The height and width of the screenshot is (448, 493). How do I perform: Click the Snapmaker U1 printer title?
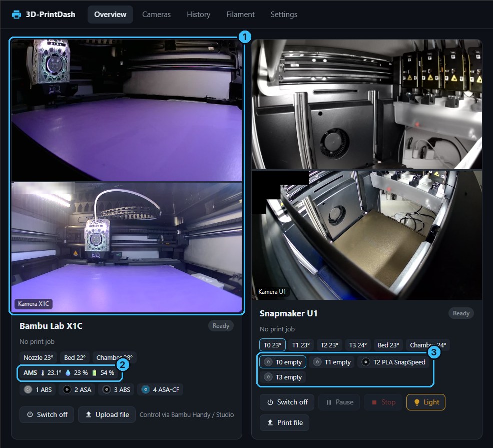tap(288, 313)
